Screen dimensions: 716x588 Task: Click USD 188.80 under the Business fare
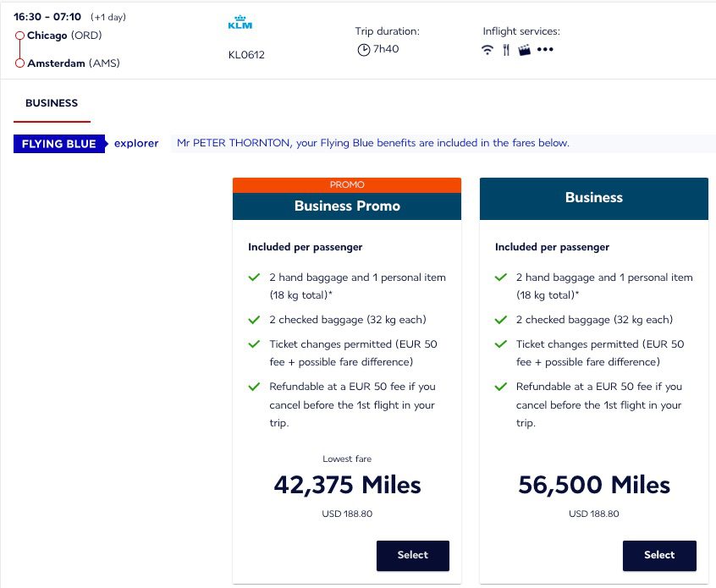(x=593, y=514)
